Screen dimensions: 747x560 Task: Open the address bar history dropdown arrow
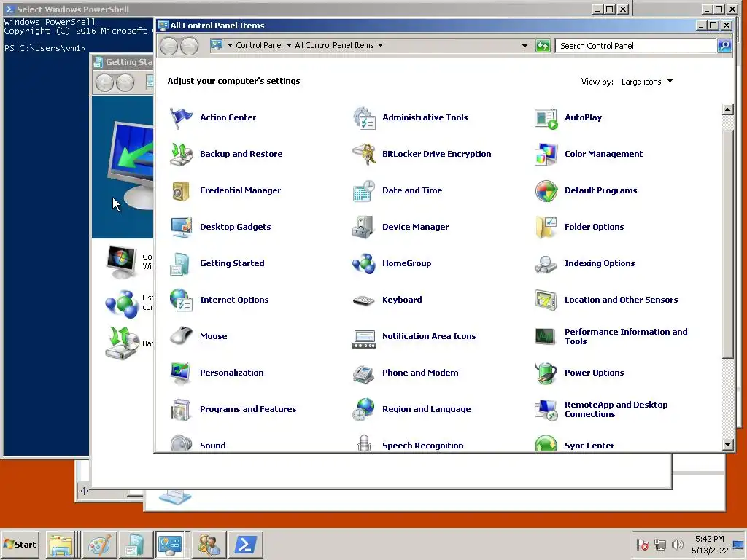click(x=525, y=46)
